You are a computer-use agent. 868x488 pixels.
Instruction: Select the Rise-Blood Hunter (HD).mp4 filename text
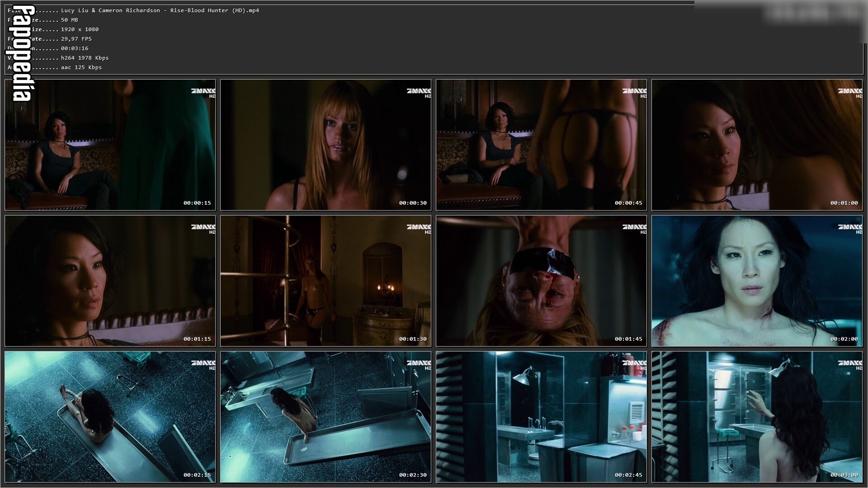[215, 10]
